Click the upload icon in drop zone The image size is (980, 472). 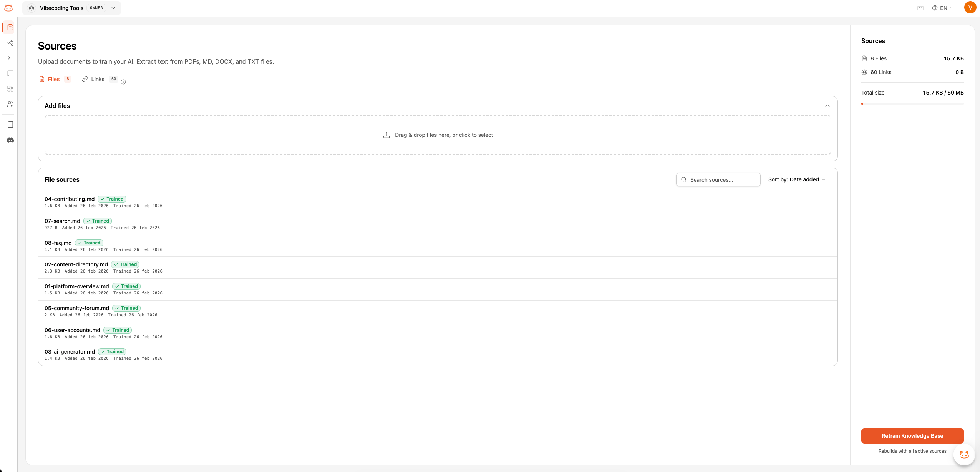pyautogui.click(x=386, y=135)
